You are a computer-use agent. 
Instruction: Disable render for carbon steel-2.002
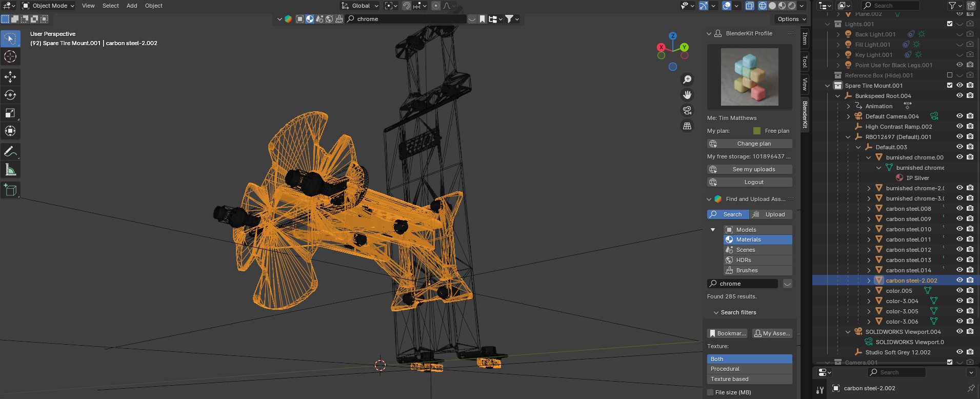pyautogui.click(x=970, y=280)
